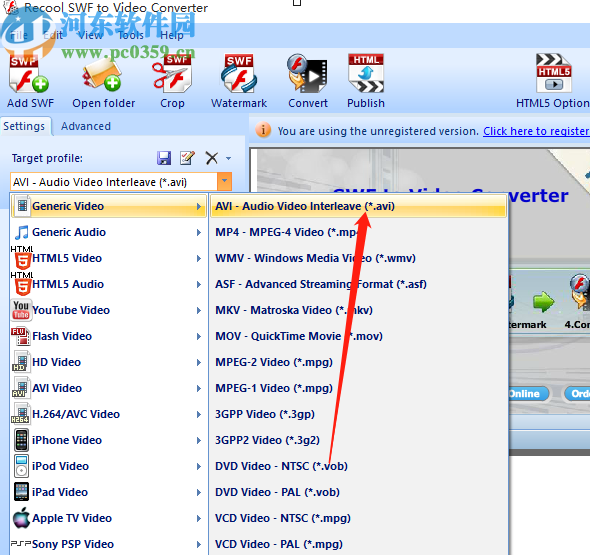Viewport: 590px width, 555px height.
Task: Click the green arrow in banner
Action: (x=543, y=302)
